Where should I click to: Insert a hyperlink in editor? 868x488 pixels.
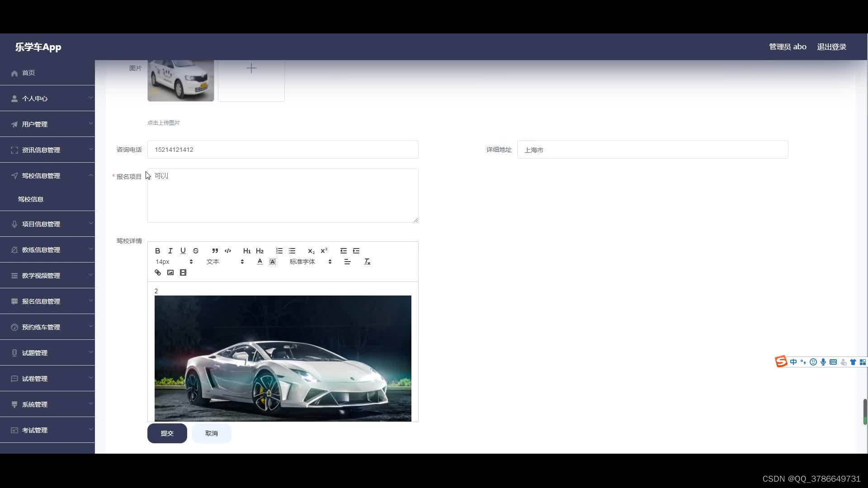(157, 272)
